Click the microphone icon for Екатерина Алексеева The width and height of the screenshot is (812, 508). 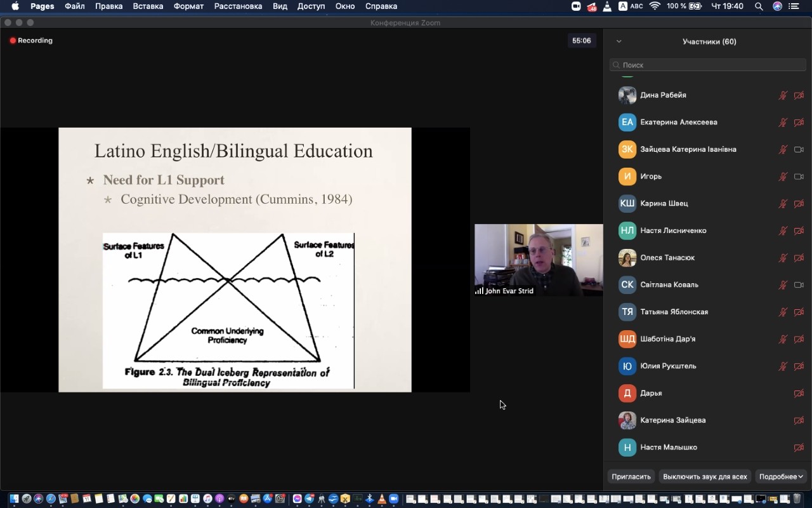tap(783, 123)
